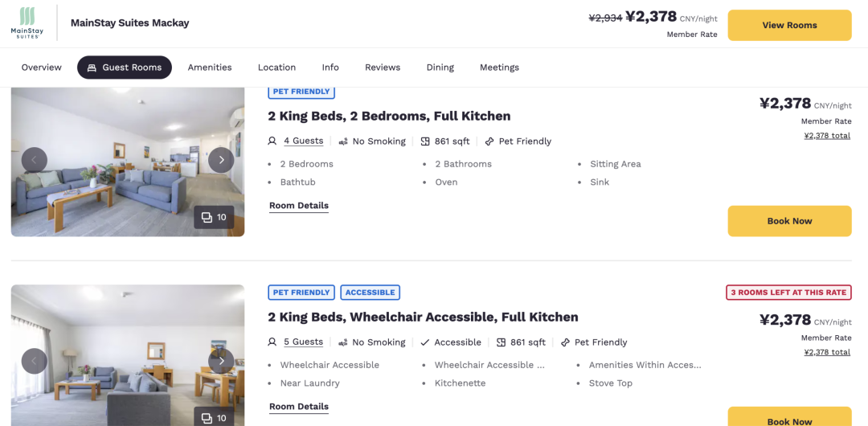
Task: Go to previous photo of Wheelchair Accessible room
Action: click(35, 361)
